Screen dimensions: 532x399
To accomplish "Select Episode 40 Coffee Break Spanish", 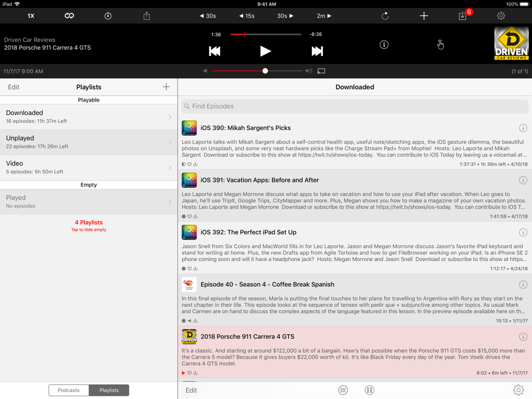I will [354, 300].
